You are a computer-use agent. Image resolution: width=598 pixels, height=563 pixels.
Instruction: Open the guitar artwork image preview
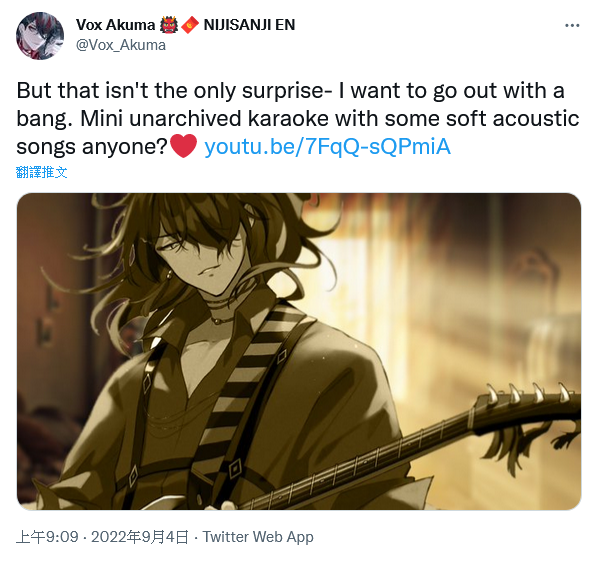click(299, 351)
